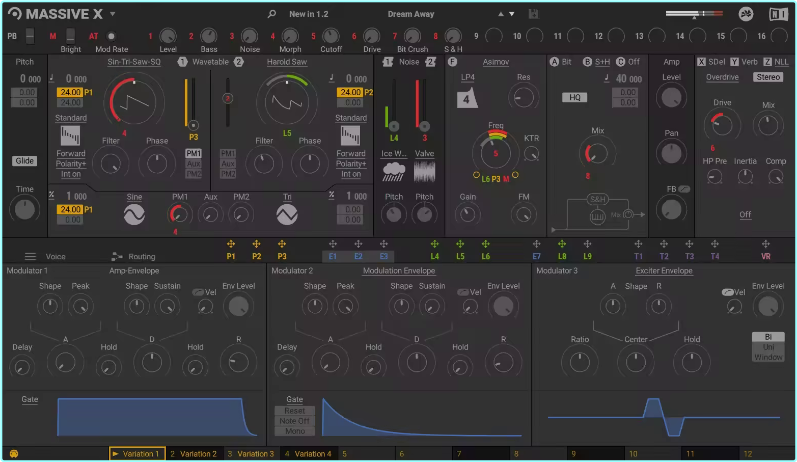This screenshot has width=797, height=462.
Task: Select the Variation 1 snapshot tab
Action: [x=137, y=453]
